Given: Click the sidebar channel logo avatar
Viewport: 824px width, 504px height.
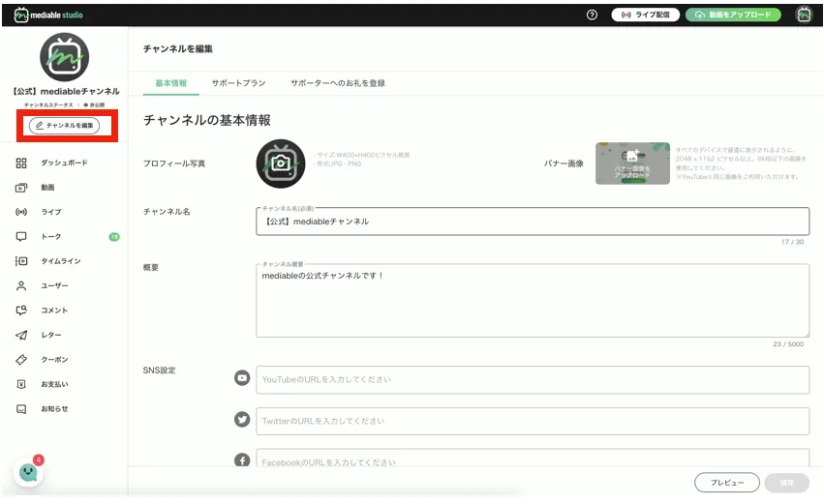Looking at the screenshot, I should [65, 57].
